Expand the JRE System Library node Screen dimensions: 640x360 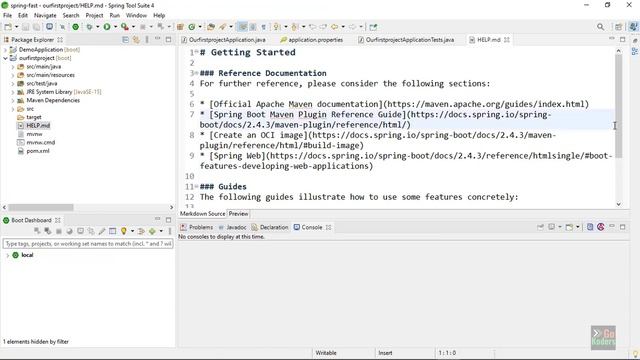13,92
